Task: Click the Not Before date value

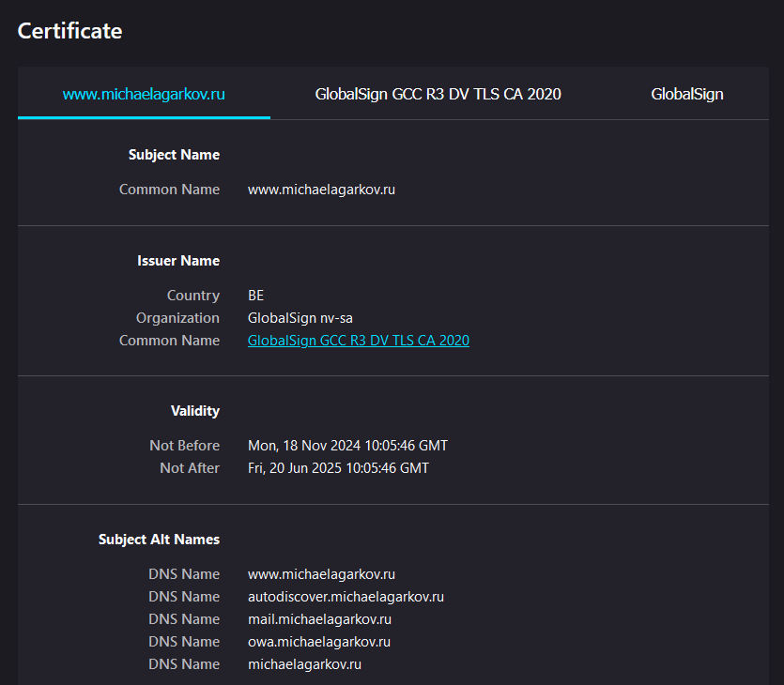Action: 347,446
